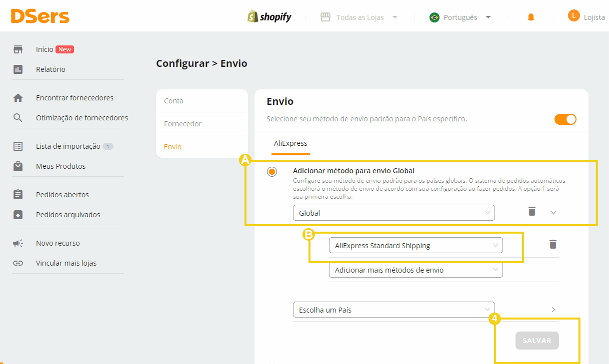Click the Lista de importação list icon
609x364 pixels.
click(x=18, y=146)
